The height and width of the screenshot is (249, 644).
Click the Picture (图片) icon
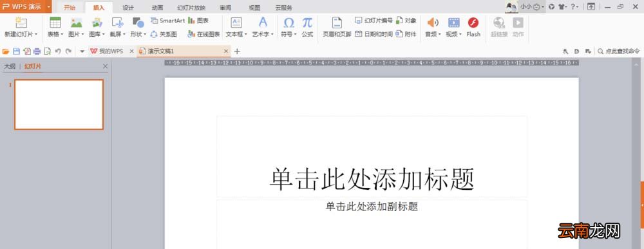click(77, 23)
